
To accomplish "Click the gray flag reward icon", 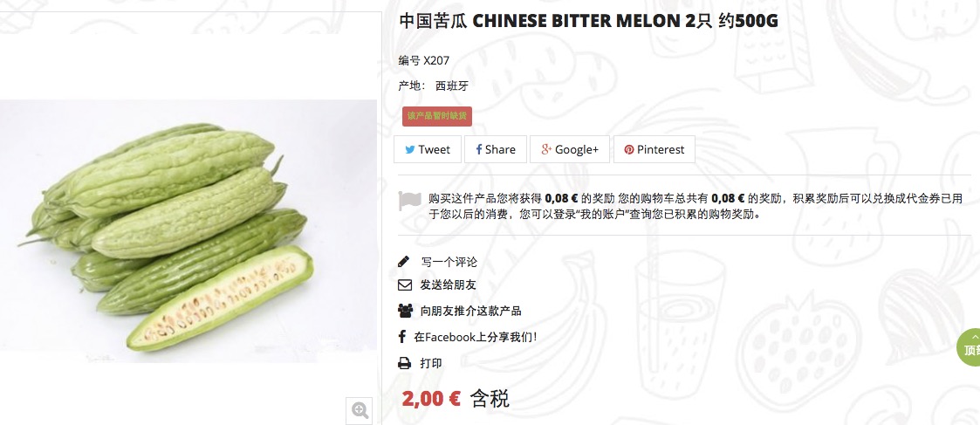I will 410,202.
